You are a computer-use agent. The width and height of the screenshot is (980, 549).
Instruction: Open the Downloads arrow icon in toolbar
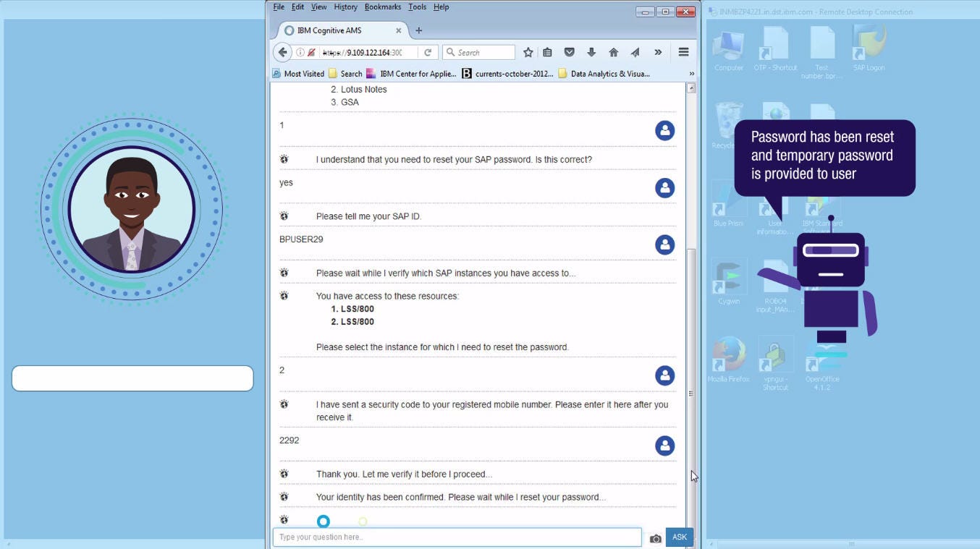pos(591,51)
